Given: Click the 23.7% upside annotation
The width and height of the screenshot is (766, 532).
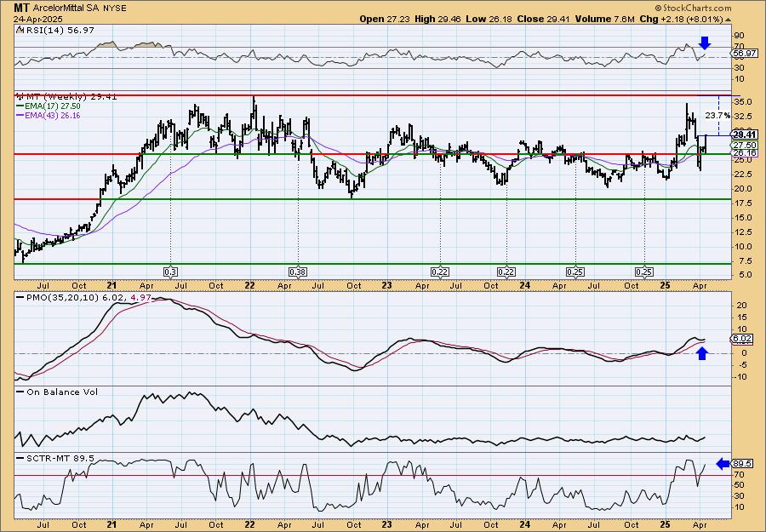Looking at the screenshot, I should (718, 116).
